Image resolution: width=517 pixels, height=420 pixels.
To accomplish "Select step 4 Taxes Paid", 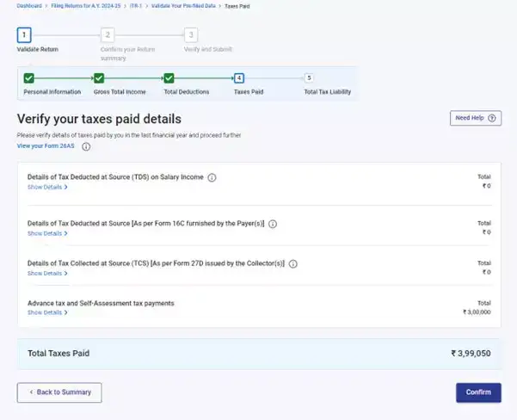I will tap(239, 78).
